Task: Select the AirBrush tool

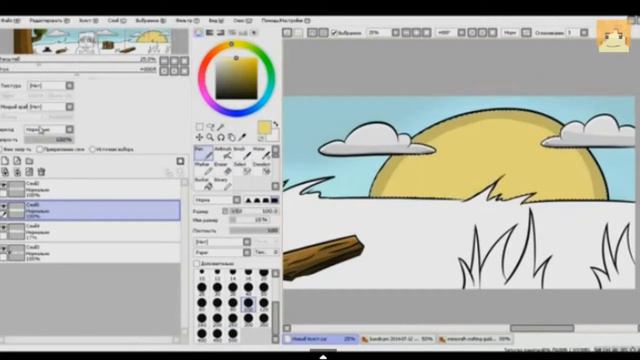Action: click(223, 153)
